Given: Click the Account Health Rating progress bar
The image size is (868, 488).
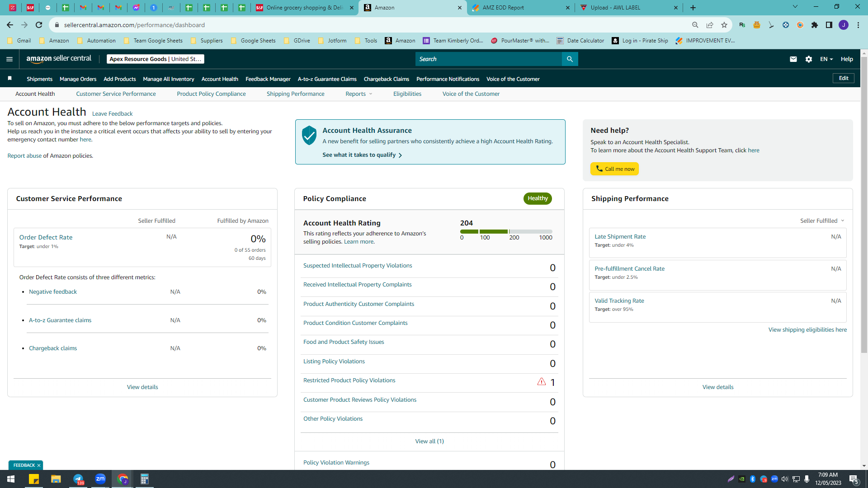Looking at the screenshot, I should tap(506, 231).
